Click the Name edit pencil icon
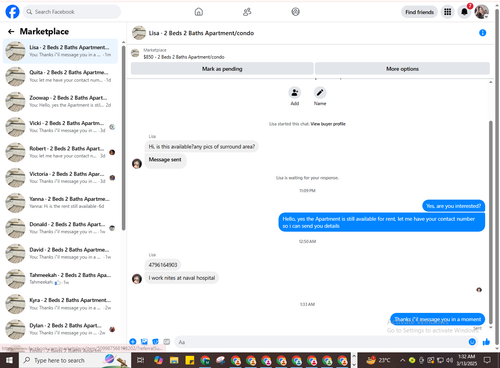 pos(320,93)
